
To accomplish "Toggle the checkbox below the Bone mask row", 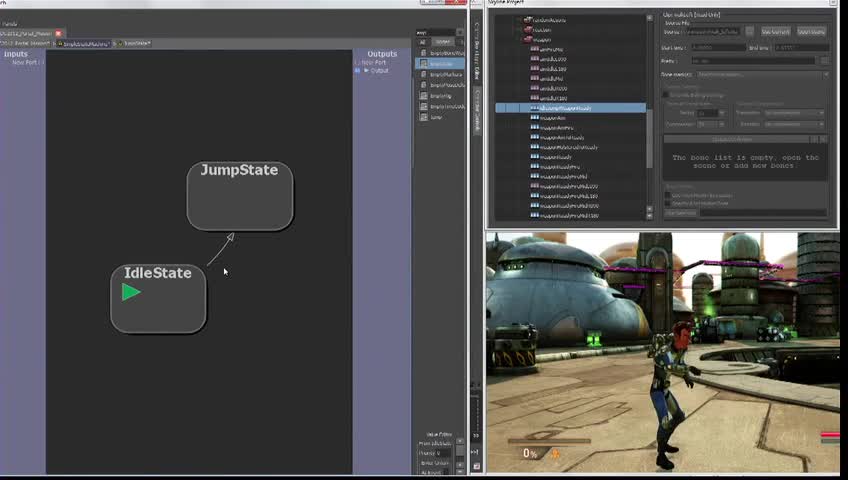I will [666, 95].
